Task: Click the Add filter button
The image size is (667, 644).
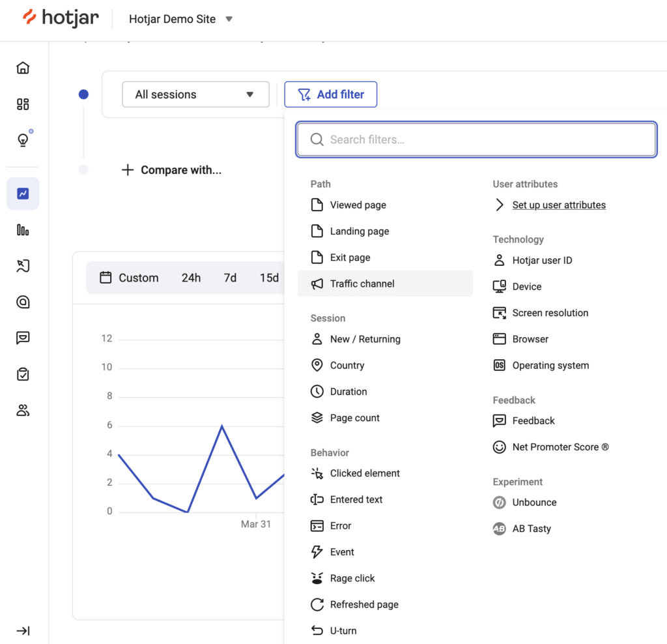Action: (x=331, y=94)
